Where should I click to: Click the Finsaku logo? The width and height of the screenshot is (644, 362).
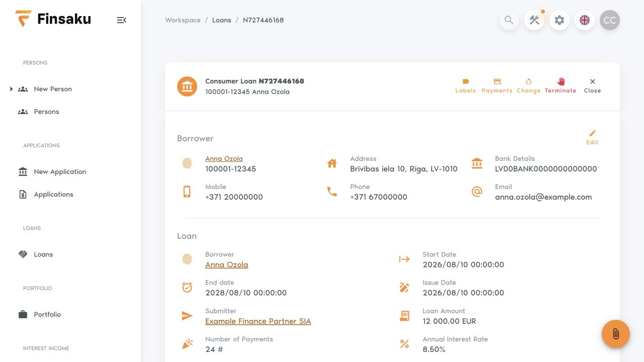coord(53,19)
